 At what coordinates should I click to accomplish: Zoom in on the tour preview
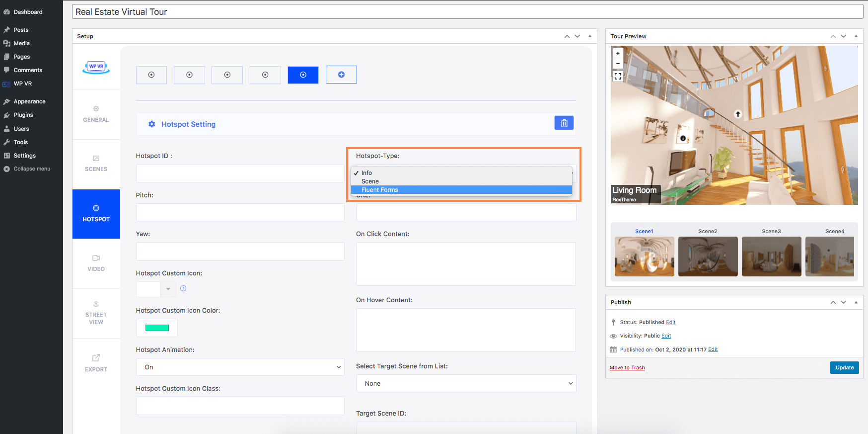tap(618, 53)
